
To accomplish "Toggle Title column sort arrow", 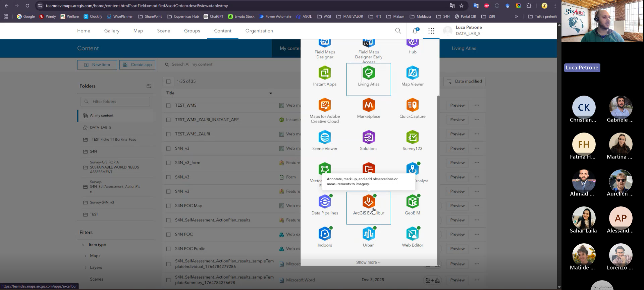I will [x=271, y=93].
